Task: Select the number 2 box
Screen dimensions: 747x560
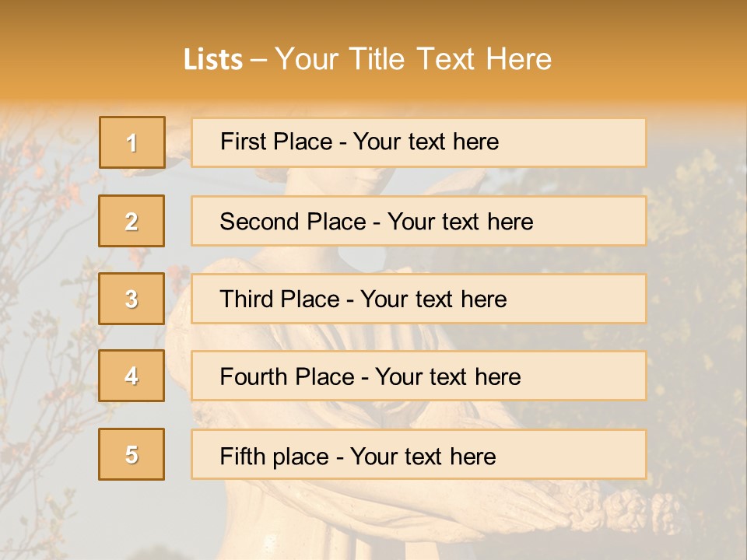Action: pyautogui.click(x=132, y=221)
